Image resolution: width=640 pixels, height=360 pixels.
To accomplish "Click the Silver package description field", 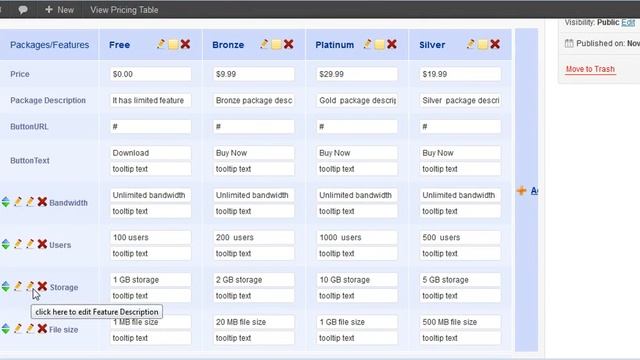I will pos(460,100).
